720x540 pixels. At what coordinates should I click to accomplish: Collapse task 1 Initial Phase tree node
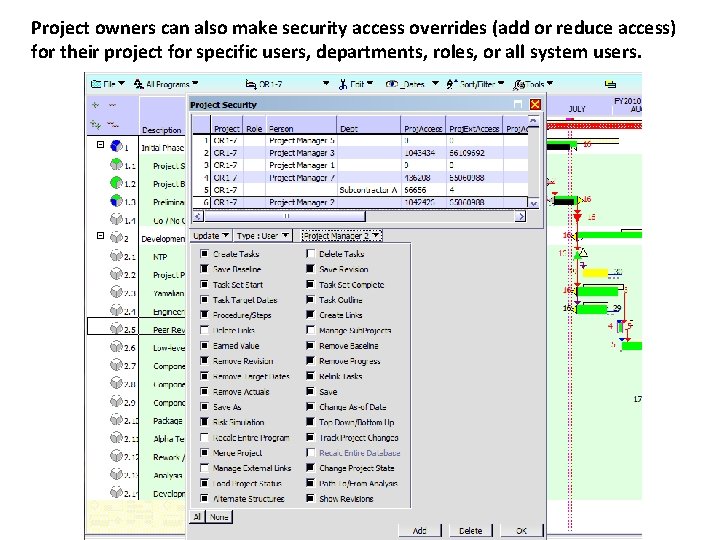tap(101, 145)
